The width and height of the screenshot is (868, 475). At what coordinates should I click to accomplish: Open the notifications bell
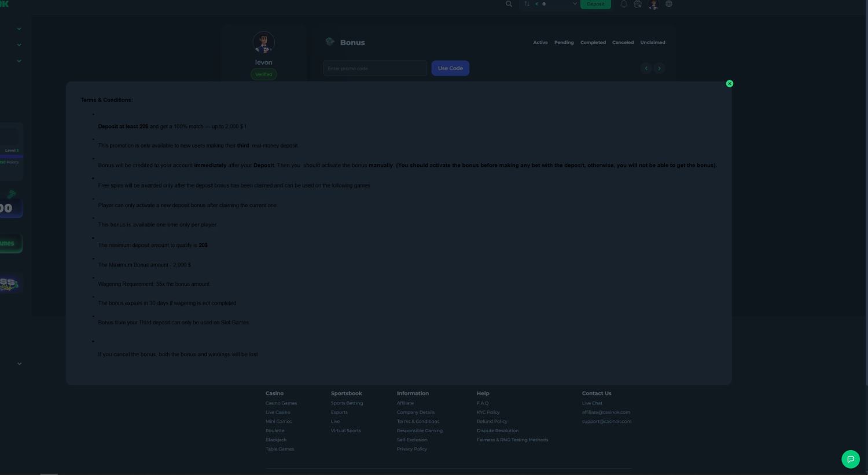tap(624, 4)
